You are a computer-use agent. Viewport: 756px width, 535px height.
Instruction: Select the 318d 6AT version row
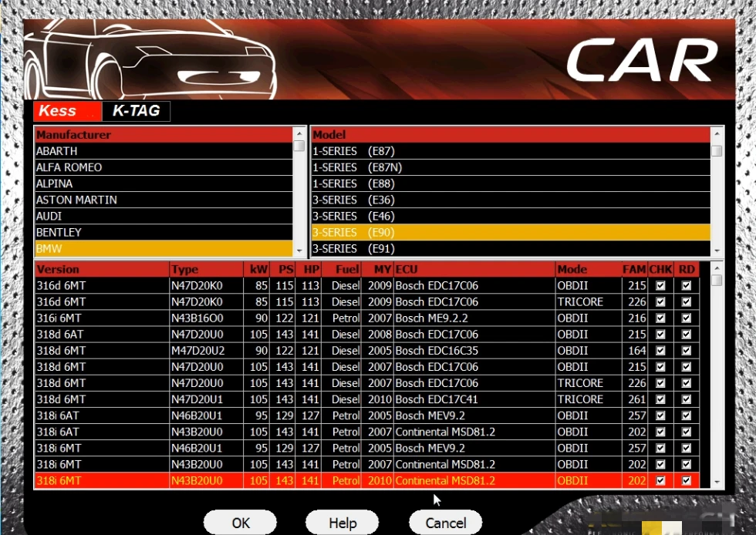pos(367,334)
